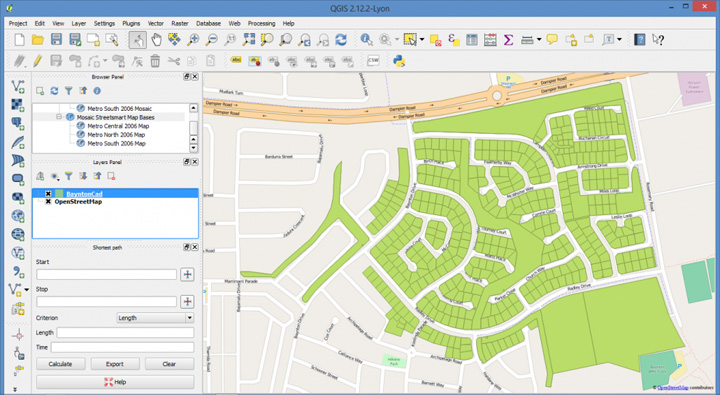Click the Add Raster Layer sidebar icon
Screen dimensions: 720x395
coord(18,105)
